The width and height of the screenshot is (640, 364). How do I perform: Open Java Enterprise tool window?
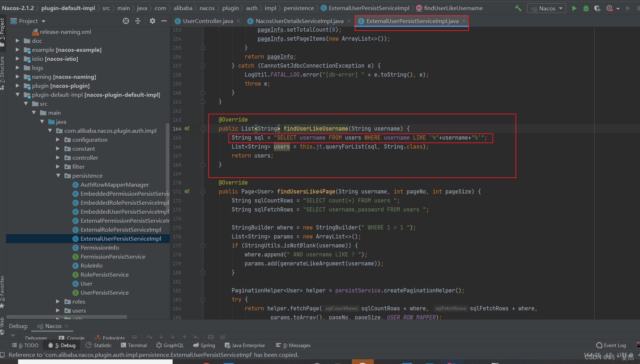pyautogui.click(x=245, y=345)
